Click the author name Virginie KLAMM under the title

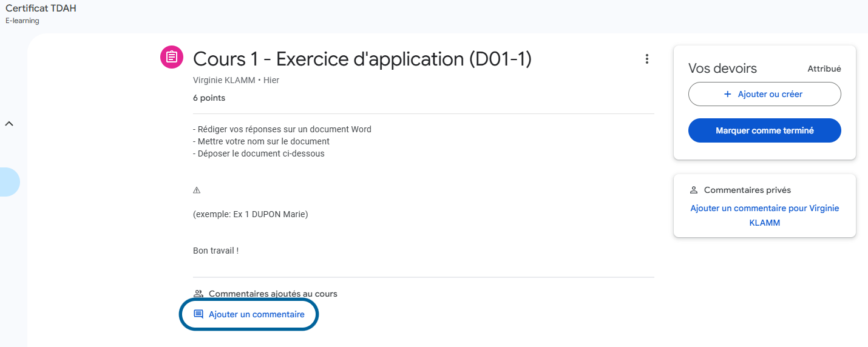(224, 80)
